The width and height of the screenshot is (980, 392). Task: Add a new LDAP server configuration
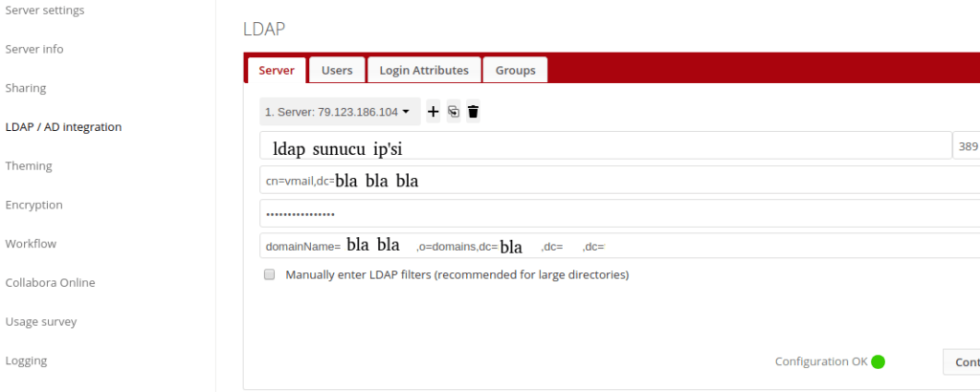point(433,112)
